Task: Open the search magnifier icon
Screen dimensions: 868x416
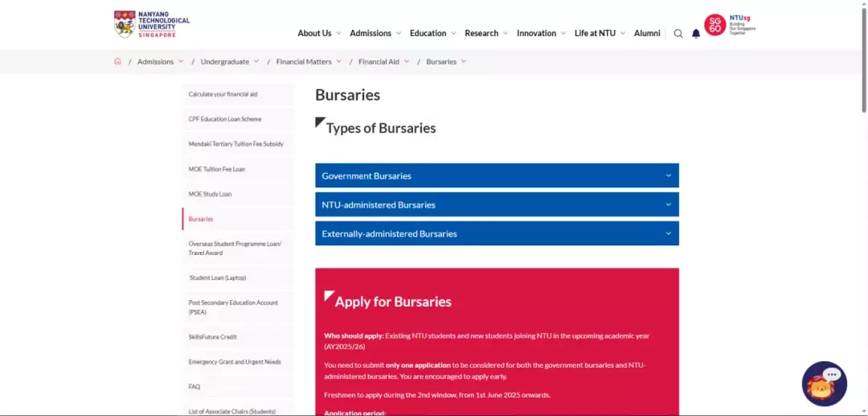Action: click(678, 33)
